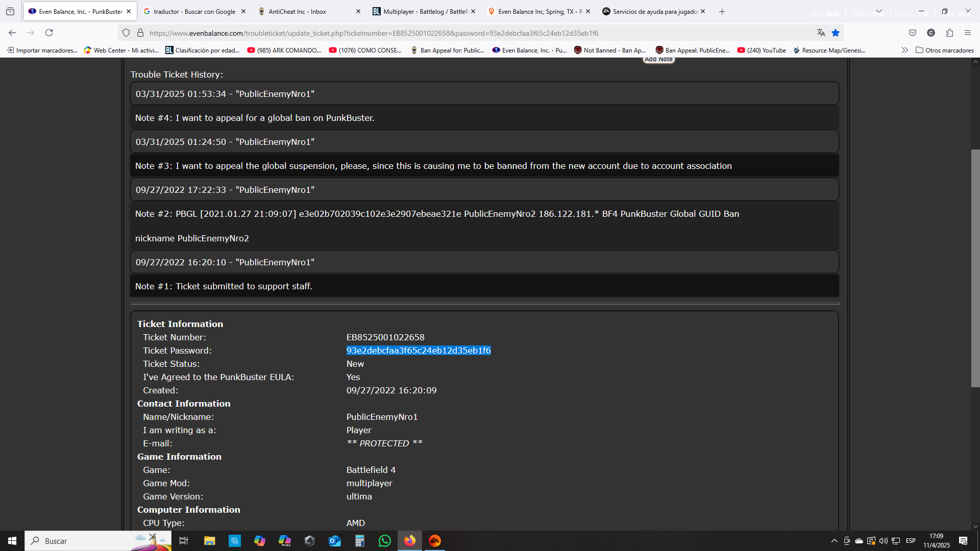This screenshot has height=551, width=980.
Task: Save page to Pocket icon
Action: click(x=913, y=33)
